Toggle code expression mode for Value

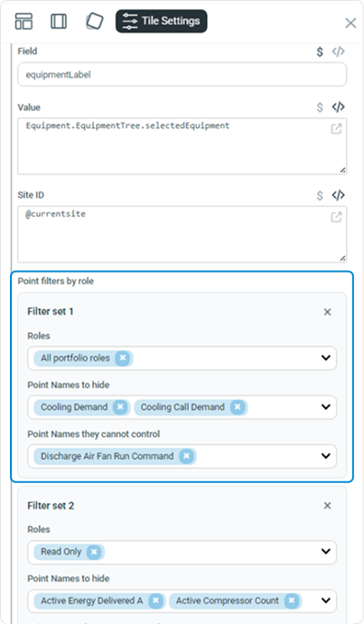click(338, 107)
